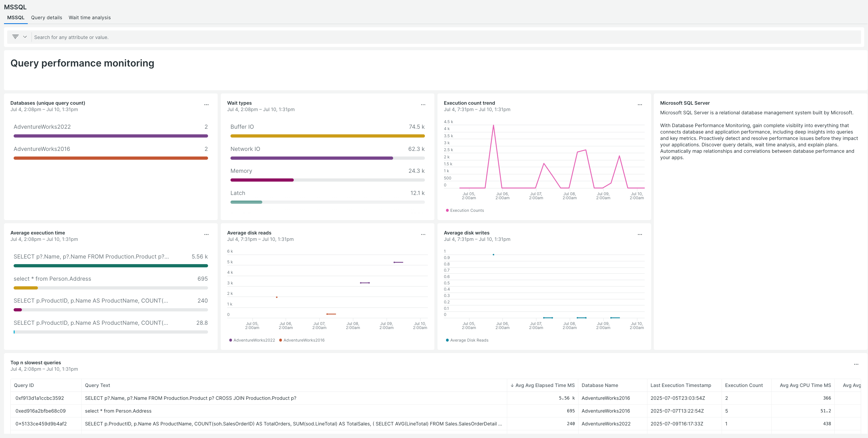This screenshot has height=438, width=868.
Task: Open options menu on Average disk writes
Action: click(x=640, y=234)
